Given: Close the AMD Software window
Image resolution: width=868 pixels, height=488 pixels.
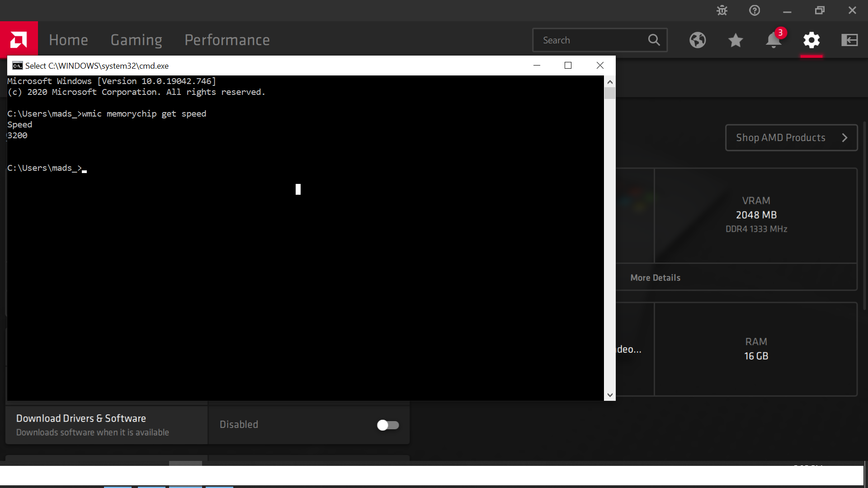Looking at the screenshot, I should click(x=852, y=10).
